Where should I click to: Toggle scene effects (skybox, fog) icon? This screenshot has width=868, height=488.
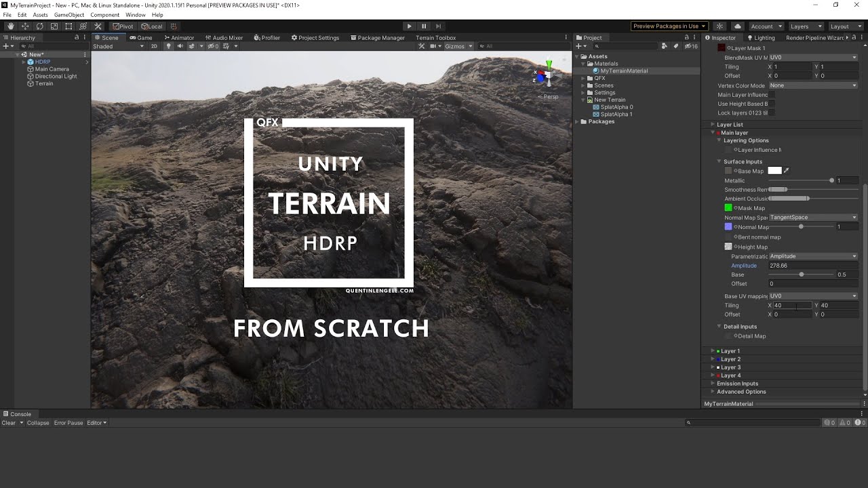(x=192, y=46)
